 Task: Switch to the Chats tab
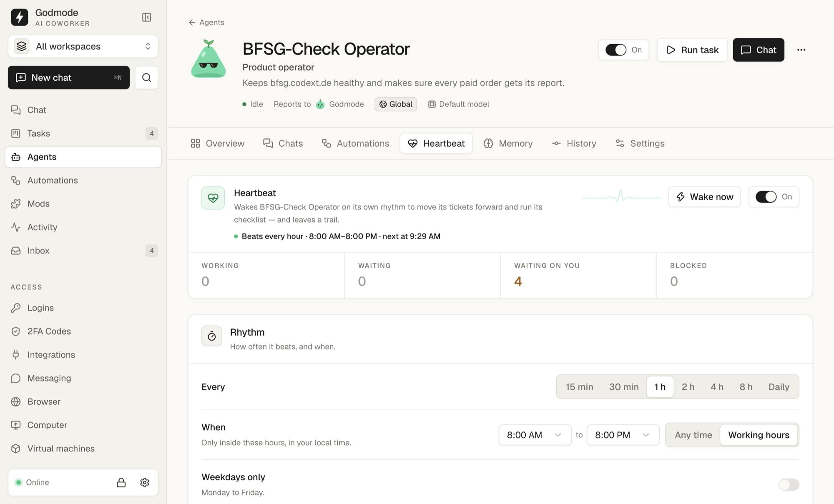pyautogui.click(x=283, y=143)
